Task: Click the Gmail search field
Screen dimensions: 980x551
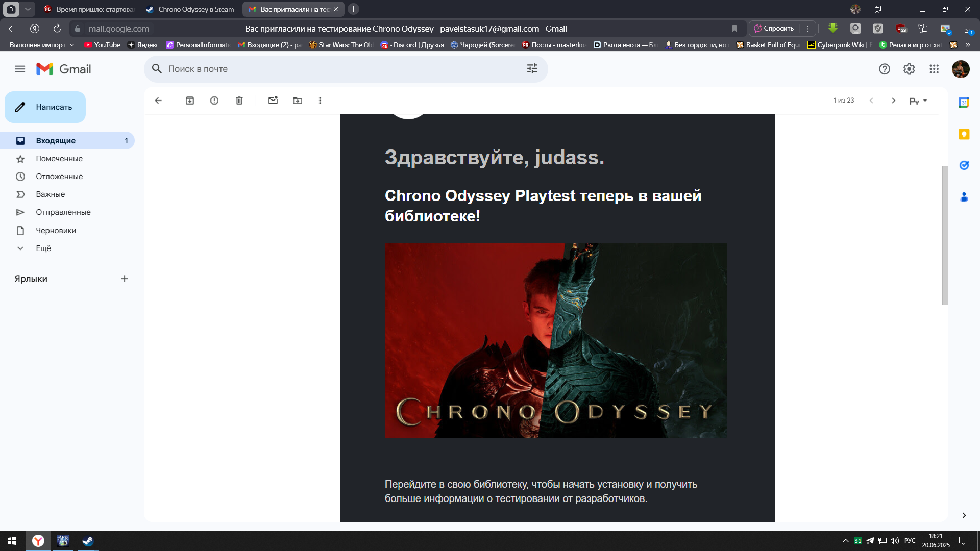Action: pyautogui.click(x=346, y=69)
